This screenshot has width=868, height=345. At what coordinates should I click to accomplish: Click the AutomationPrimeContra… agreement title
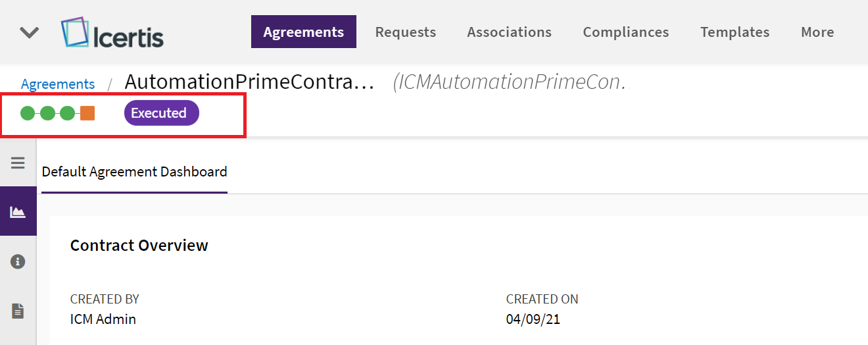(x=249, y=82)
